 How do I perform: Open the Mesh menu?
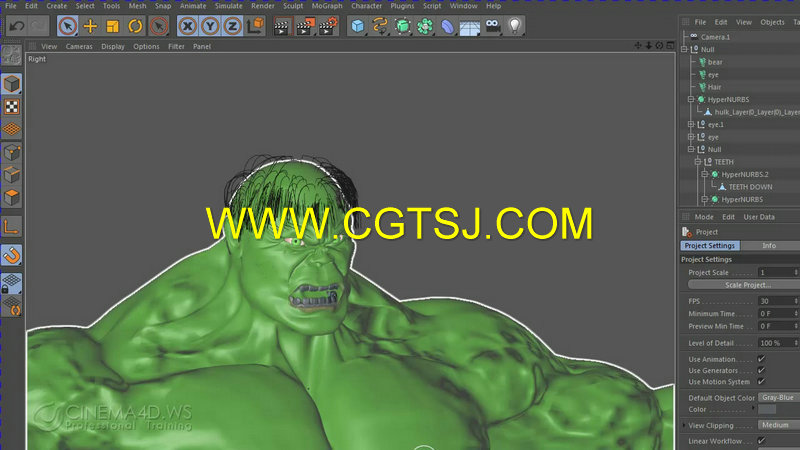tap(137, 6)
